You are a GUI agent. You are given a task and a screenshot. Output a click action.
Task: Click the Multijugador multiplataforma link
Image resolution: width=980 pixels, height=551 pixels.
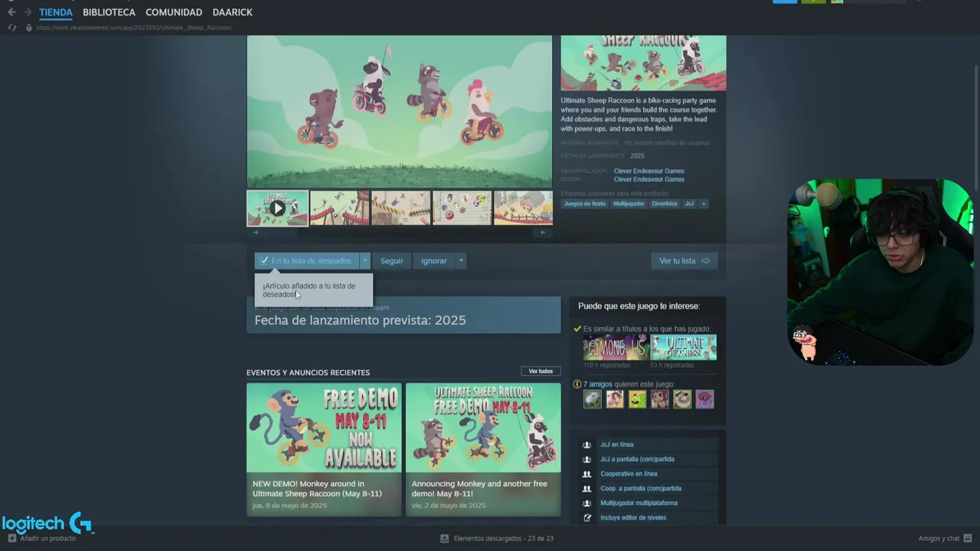639,503
